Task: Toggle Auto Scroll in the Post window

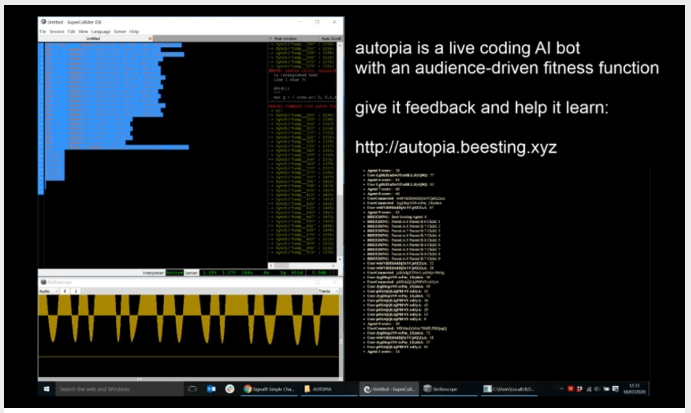Action: [331, 39]
